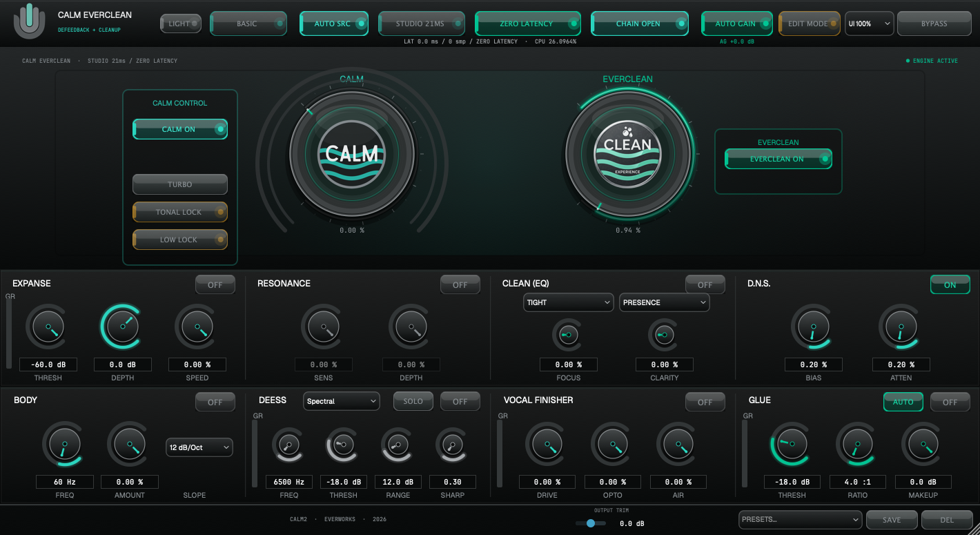Screen dimensions: 980x535
Task: Toggle the Glue AUTO button
Action: tap(903, 402)
